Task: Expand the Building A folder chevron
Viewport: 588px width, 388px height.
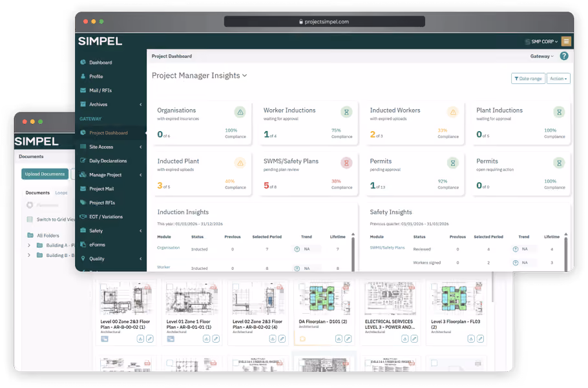Action: 29,245
